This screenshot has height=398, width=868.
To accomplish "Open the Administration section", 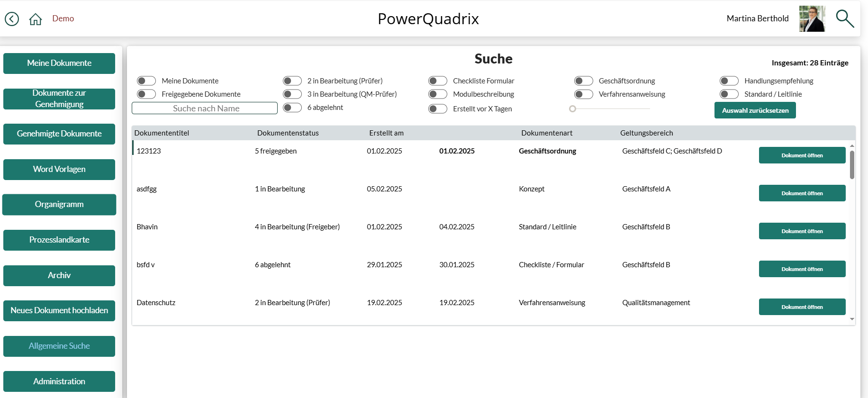I will (59, 381).
